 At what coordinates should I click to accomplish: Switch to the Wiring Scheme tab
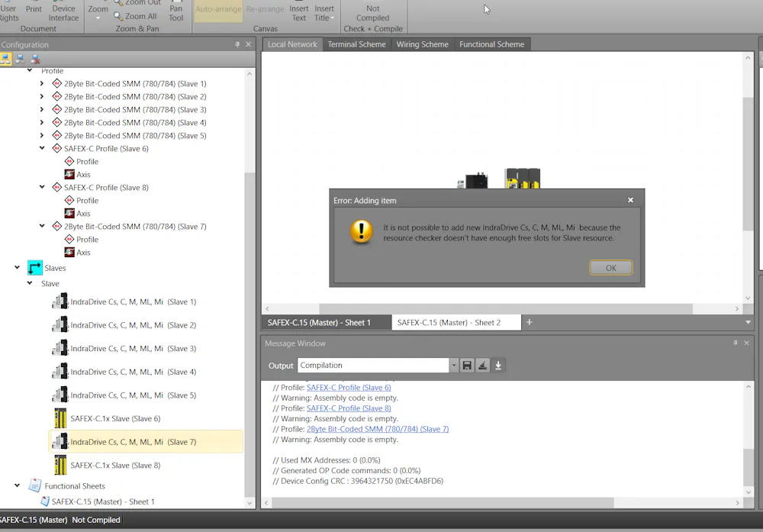(x=423, y=44)
